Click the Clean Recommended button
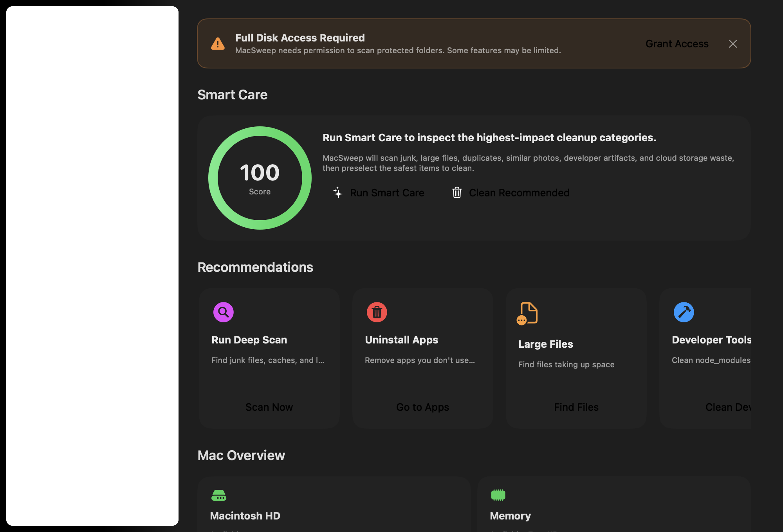This screenshot has width=783, height=532. (511, 193)
